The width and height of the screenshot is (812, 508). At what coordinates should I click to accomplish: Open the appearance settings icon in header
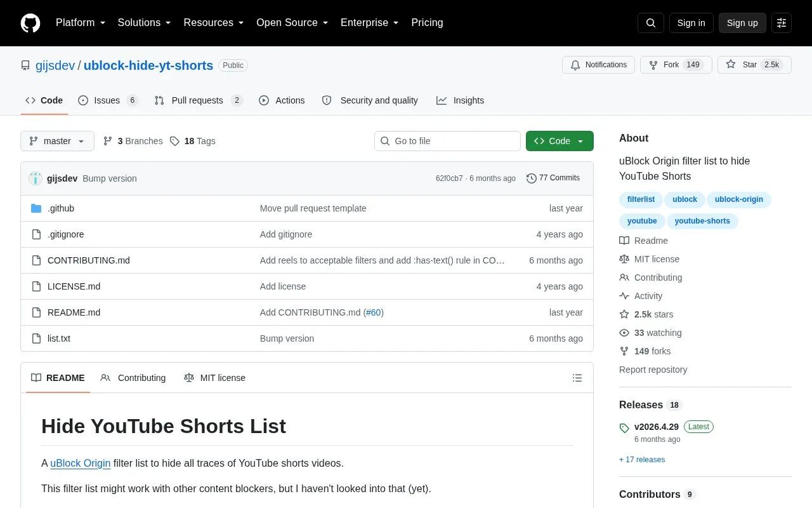pos(782,23)
